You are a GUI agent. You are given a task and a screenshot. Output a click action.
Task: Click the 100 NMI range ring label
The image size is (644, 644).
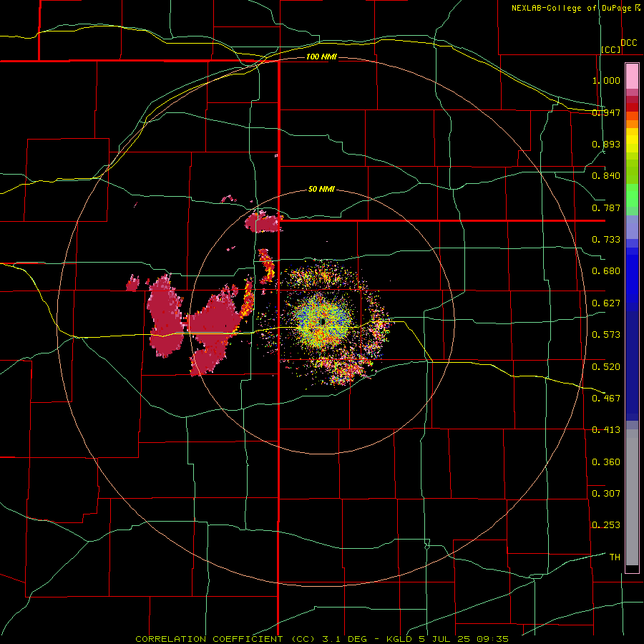click(x=321, y=57)
